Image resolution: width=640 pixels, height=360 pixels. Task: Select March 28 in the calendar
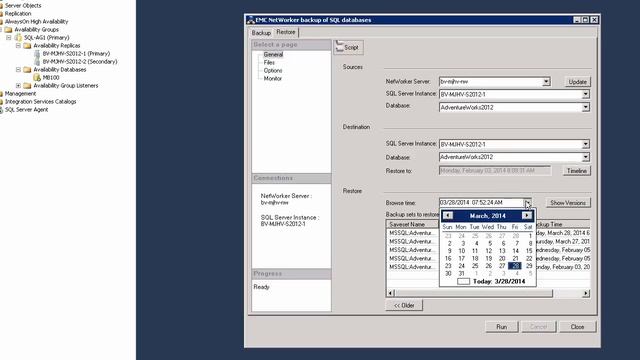(x=515, y=266)
